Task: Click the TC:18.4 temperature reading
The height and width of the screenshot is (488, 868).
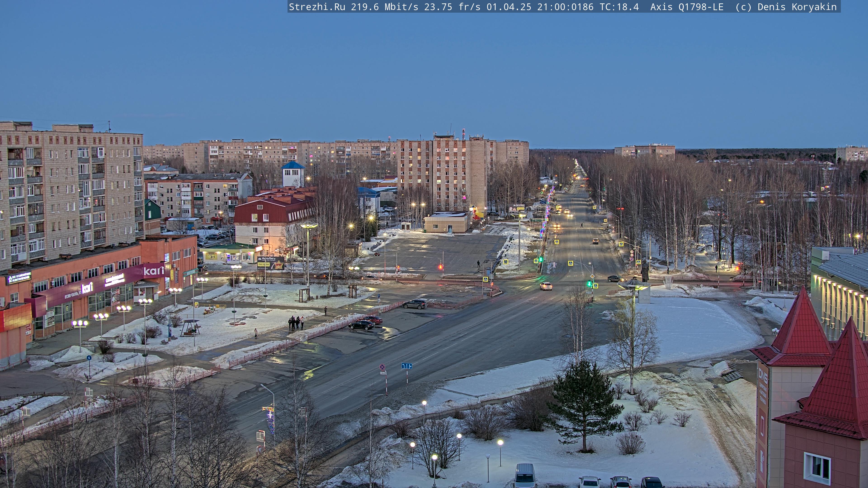Action: point(619,7)
